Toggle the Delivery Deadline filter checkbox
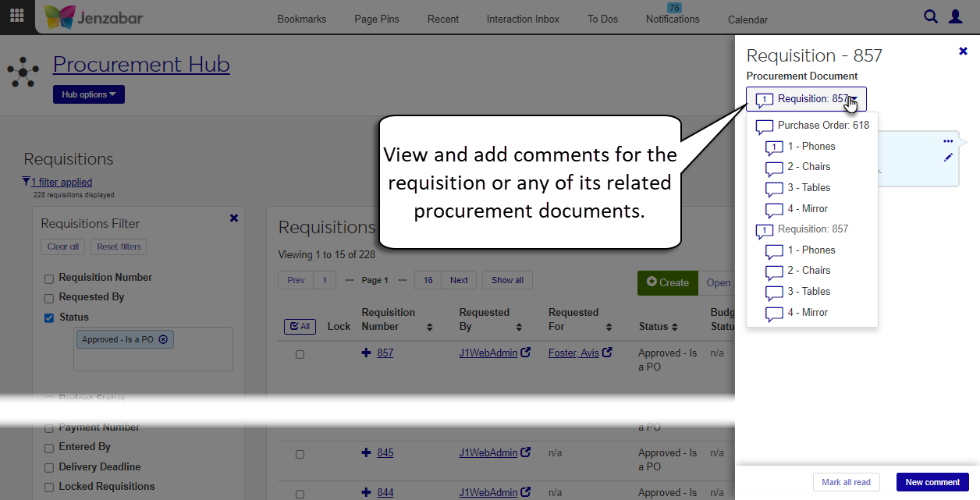Viewport: 980px width, 500px height. point(49,467)
